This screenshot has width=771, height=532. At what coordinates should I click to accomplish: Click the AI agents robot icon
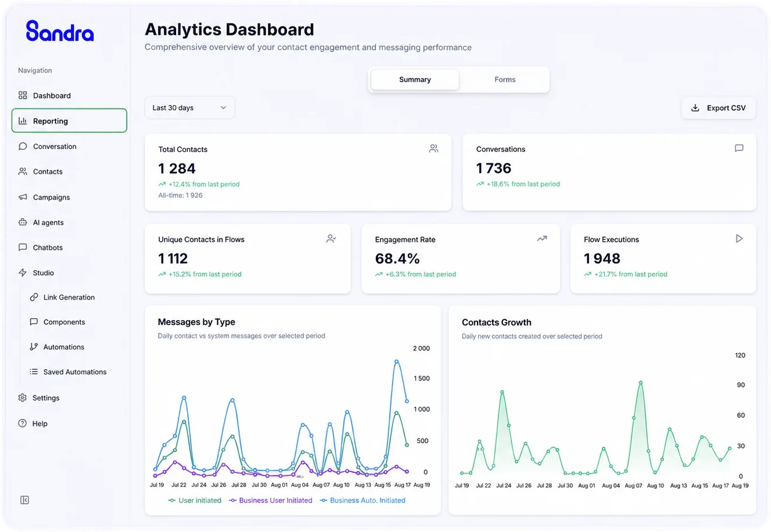23,222
